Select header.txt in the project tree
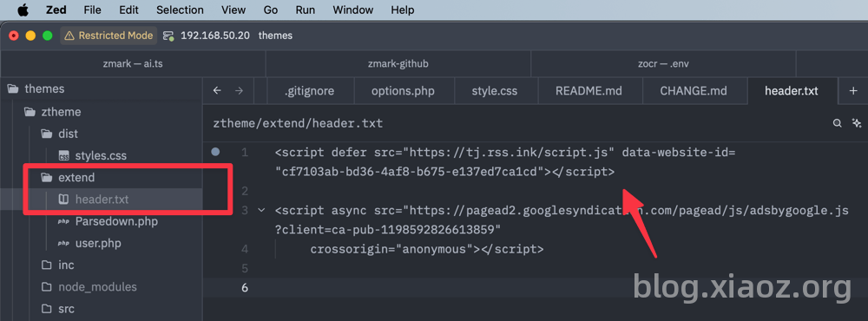Viewport: 868px width, 321px height. pyautogui.click(x=102, y=200)
